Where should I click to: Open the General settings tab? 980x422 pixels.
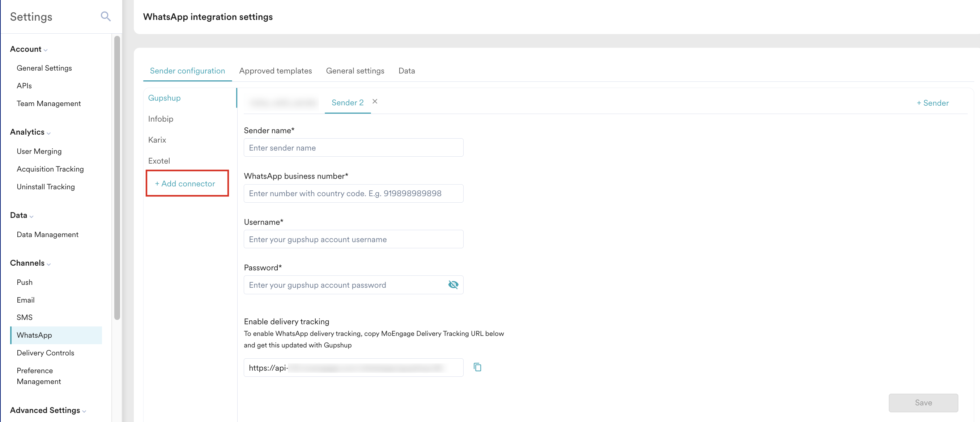tap(354, 71)
